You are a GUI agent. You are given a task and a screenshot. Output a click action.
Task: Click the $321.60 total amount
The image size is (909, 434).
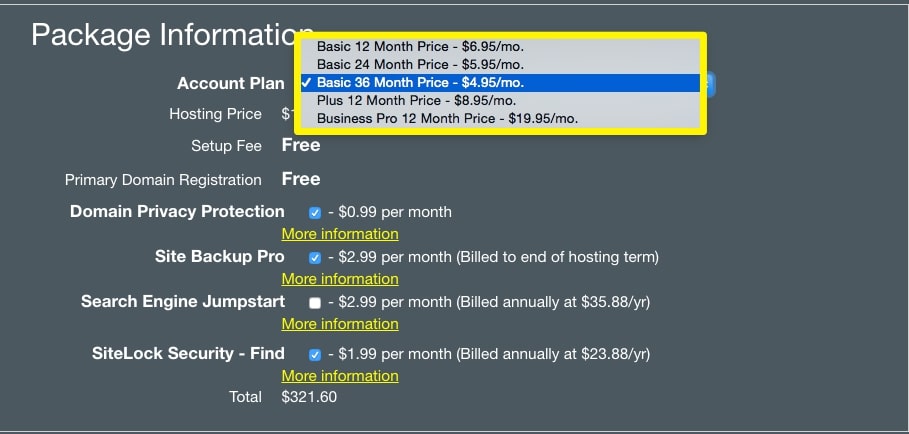(x=309, y=398)
